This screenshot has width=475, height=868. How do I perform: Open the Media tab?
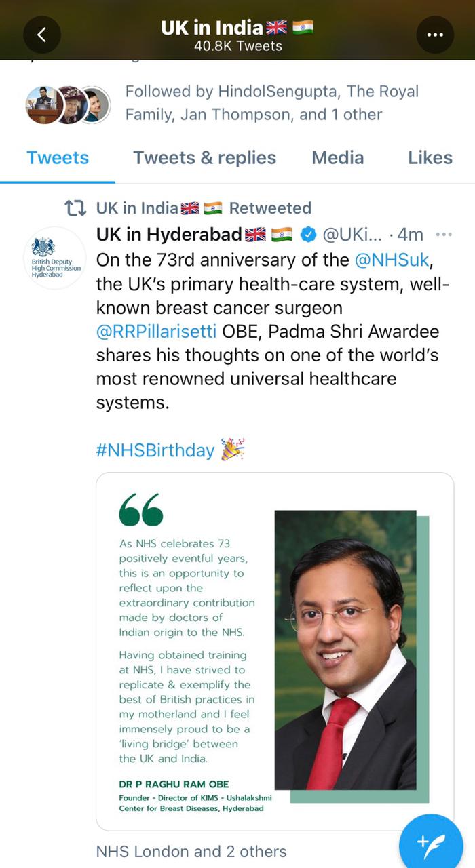(x=337, y=158)
